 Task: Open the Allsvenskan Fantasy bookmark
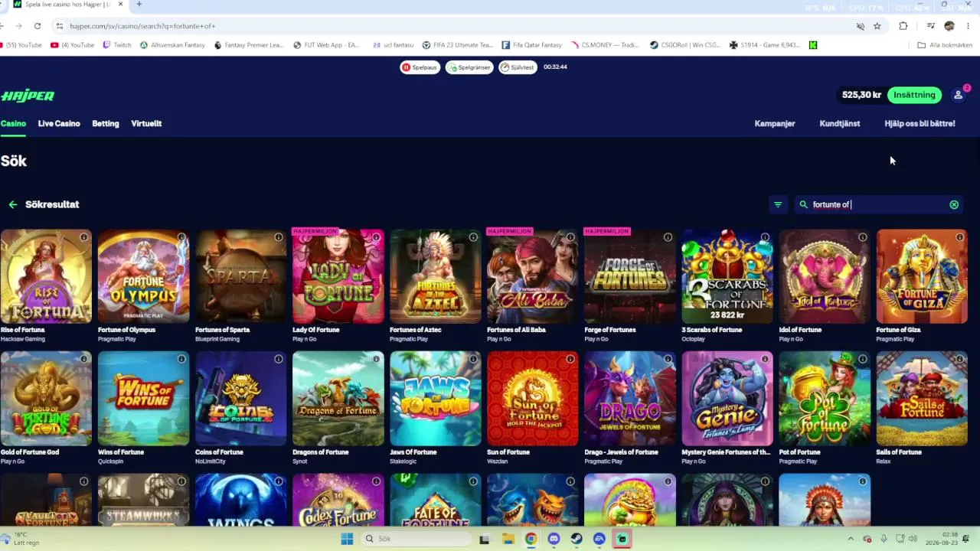pos(172,45)
